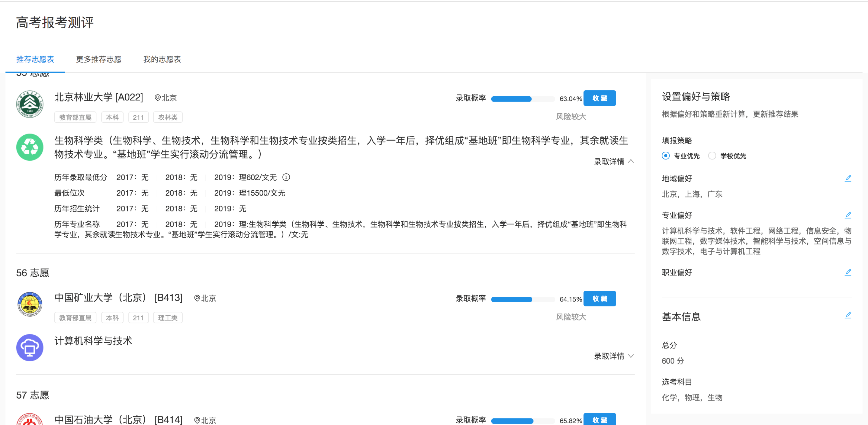This screenshot has height=425, width=868.
Task: Expand 录取详情 for 计算机科学与技术
Action: click(614, 356)
